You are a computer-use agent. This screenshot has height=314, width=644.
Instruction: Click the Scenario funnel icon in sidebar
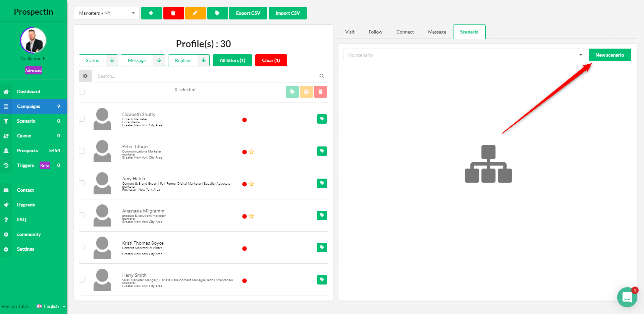[6, 121]
